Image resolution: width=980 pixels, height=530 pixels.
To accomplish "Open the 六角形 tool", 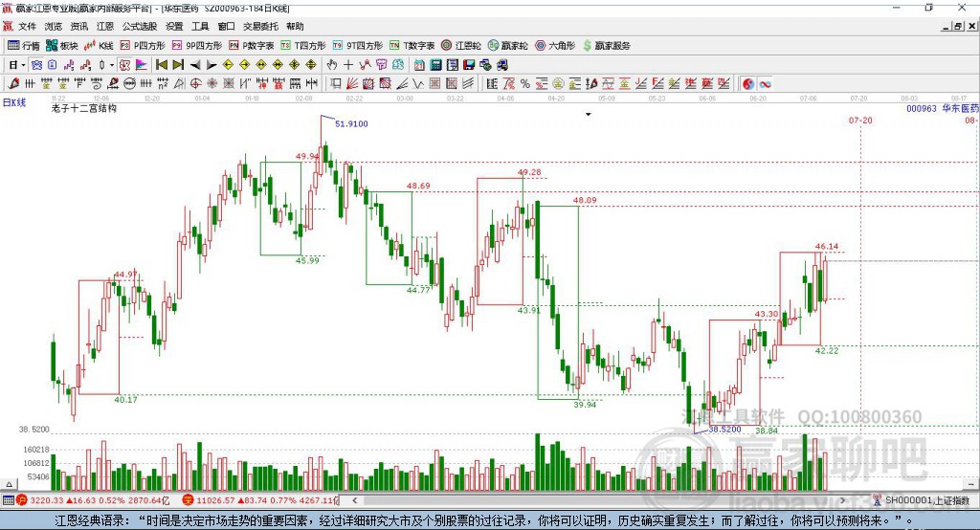I will coord(555,46).
